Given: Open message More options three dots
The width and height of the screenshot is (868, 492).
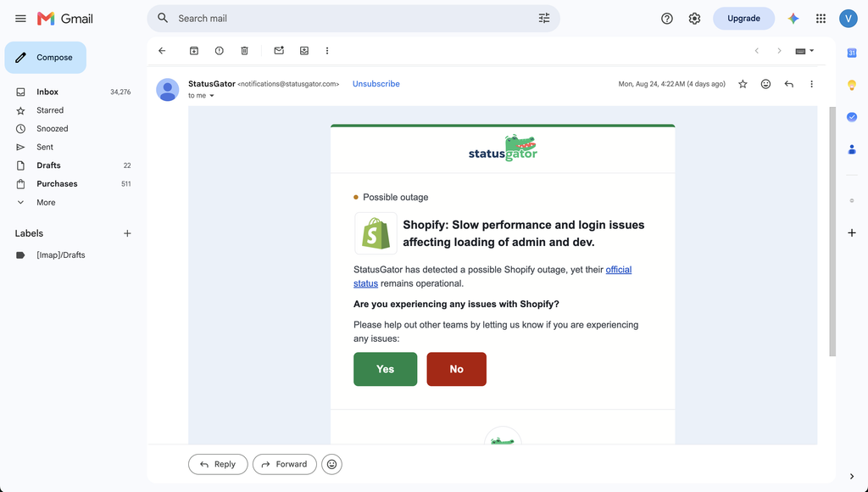Looking at the screenshot, I should click(811, 84).
